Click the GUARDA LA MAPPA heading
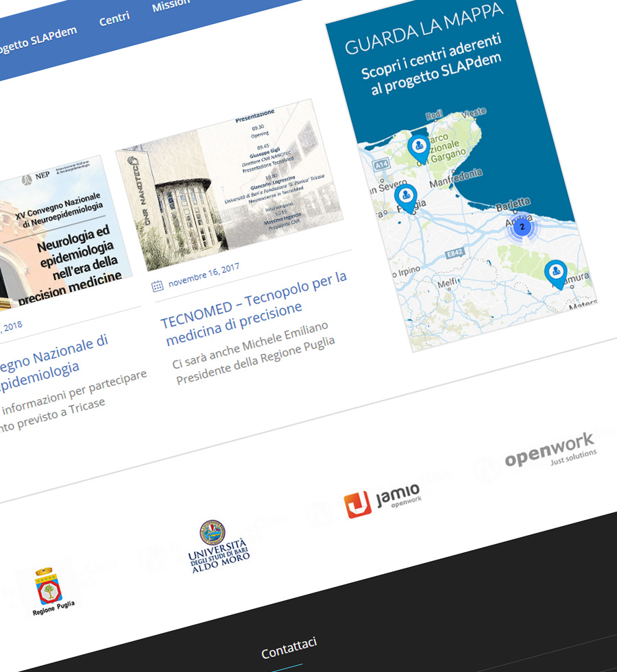Image resolution: width=617 pixels, height=672 pixels. [x=424, y=29]
